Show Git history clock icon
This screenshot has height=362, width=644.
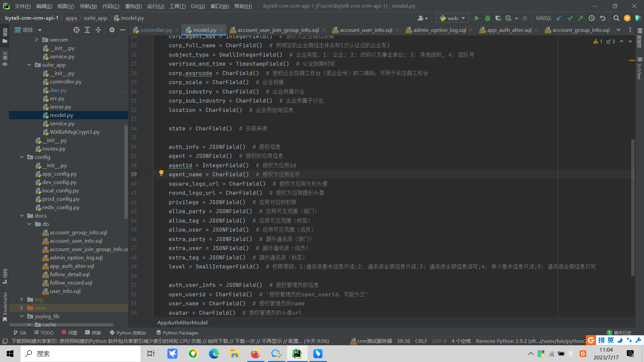click(592, 18)
